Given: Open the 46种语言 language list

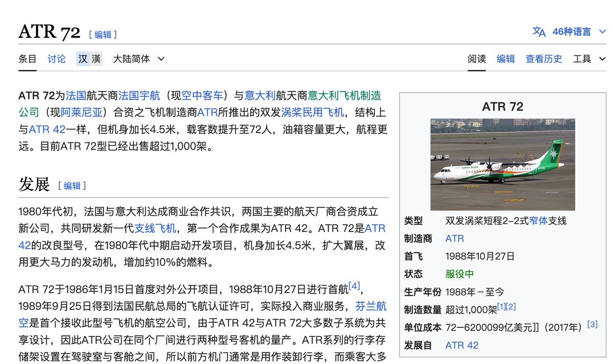Looking at the screenshot, I should click(x=572, y=32).
